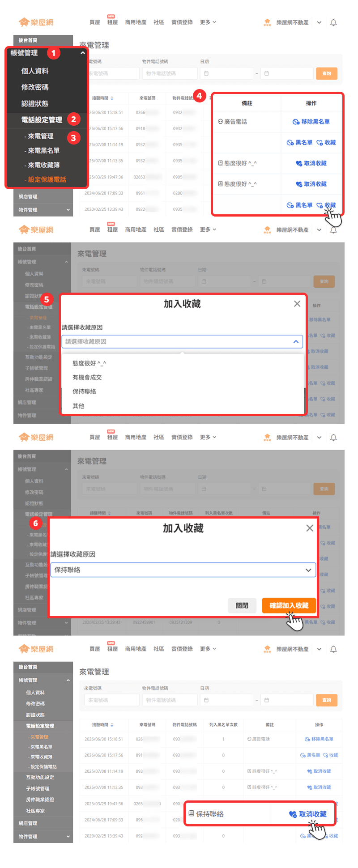
Task: Click enlarged 收藏 heart directly below 移除黑名單
Action: (326, 142)
